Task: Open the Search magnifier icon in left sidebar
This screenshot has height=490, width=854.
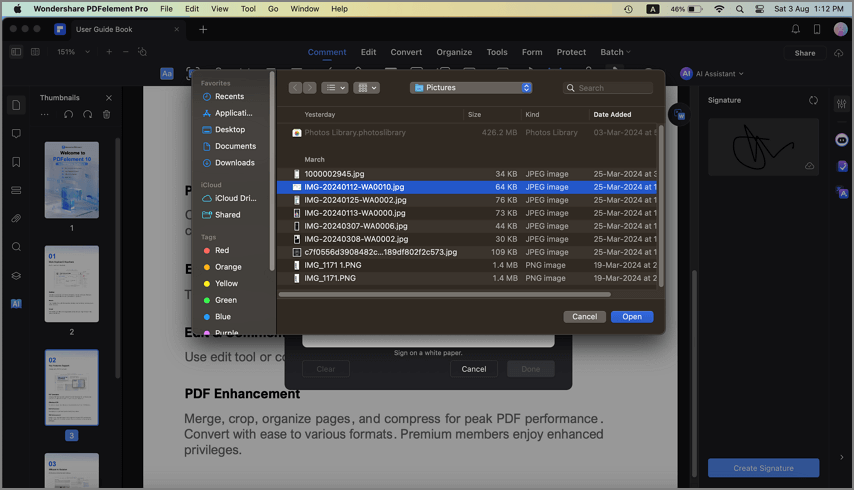Action: (x=16, y=247)
